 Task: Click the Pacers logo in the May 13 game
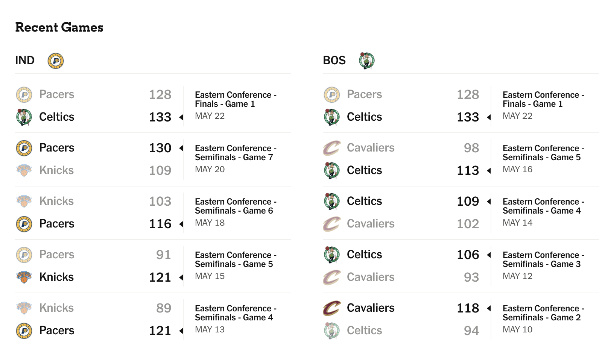[x=24, y=331]
